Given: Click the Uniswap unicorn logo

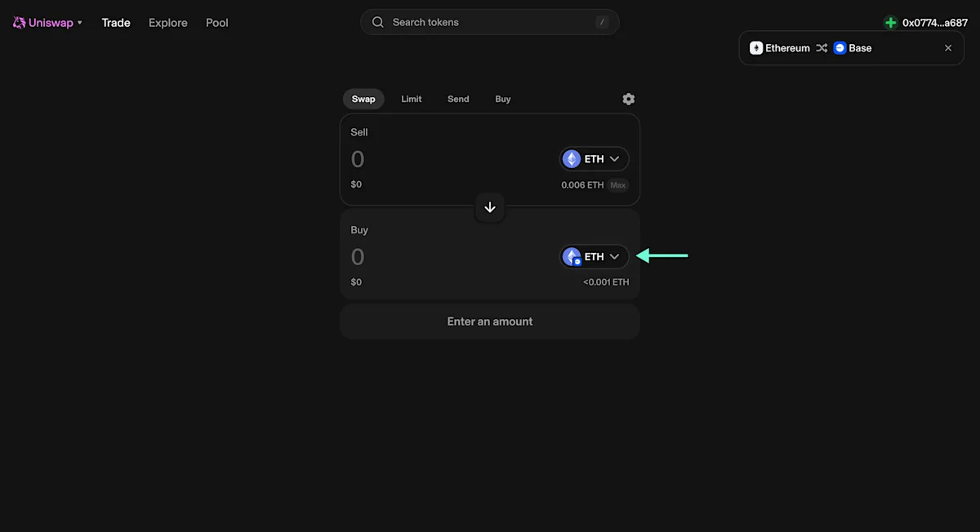Looking at the screenshot, I should click(19, 23).
